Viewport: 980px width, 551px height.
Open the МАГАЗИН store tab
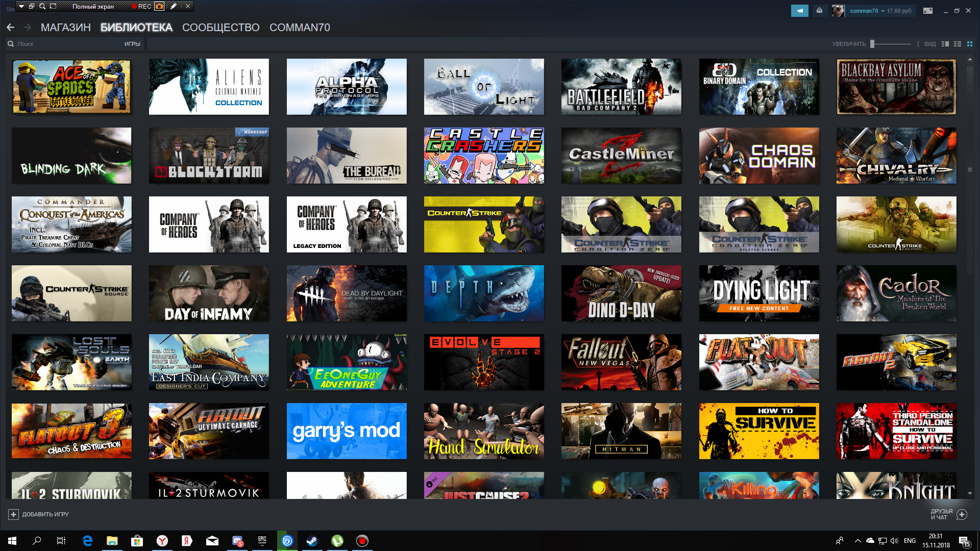coord(66,28)
